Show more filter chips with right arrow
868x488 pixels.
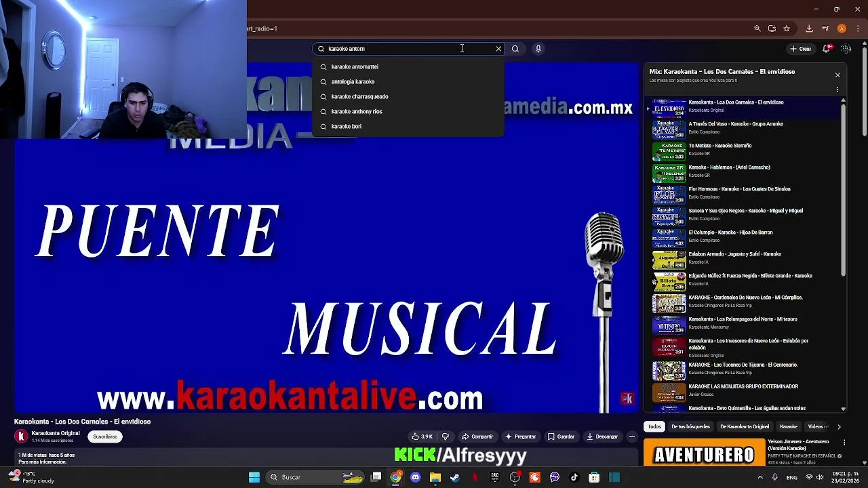point(839,426)
